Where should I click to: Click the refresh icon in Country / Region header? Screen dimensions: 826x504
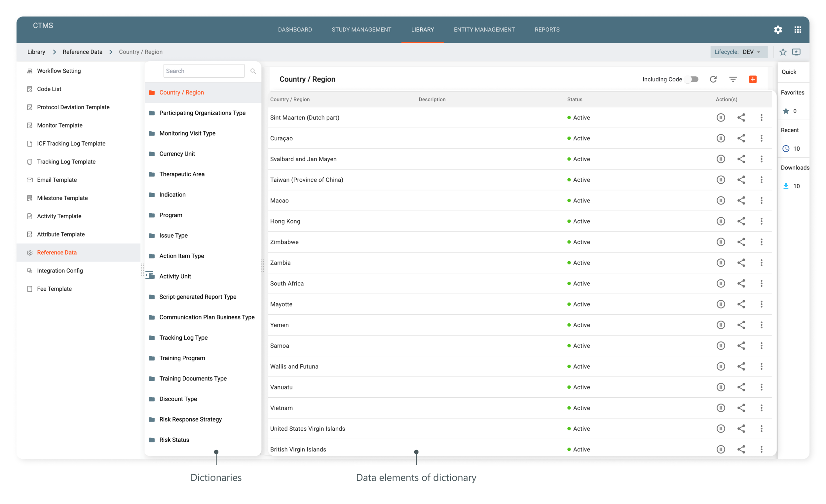(713, 79)
